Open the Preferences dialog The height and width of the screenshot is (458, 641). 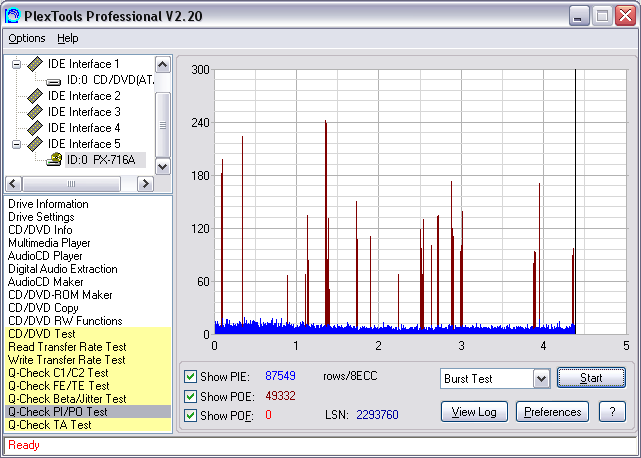tap(552, 412)
